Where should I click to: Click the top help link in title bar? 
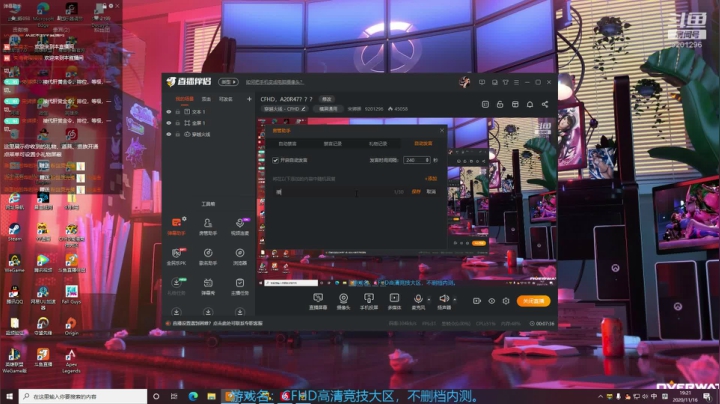tap(275, 82)
